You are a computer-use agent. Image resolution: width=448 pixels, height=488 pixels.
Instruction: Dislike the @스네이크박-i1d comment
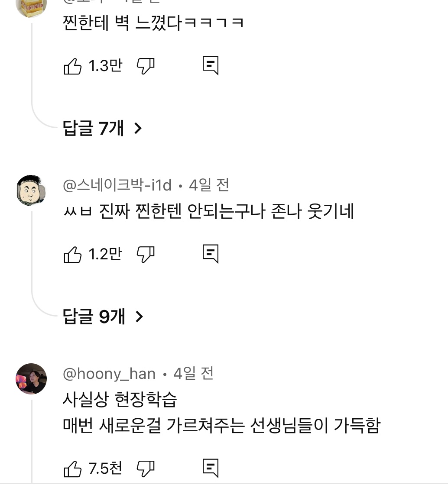pos(146,254)
